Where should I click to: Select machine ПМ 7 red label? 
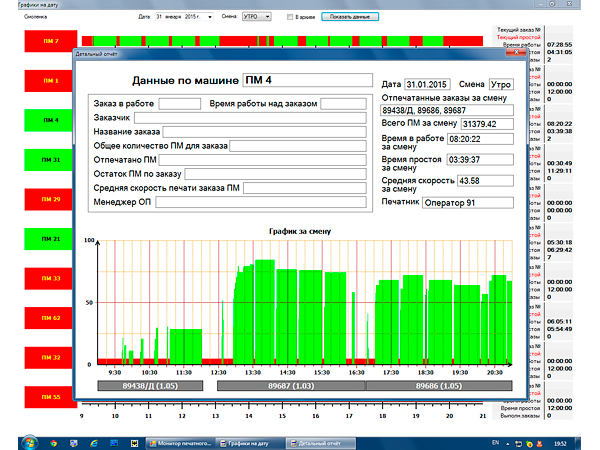point(49,41)
